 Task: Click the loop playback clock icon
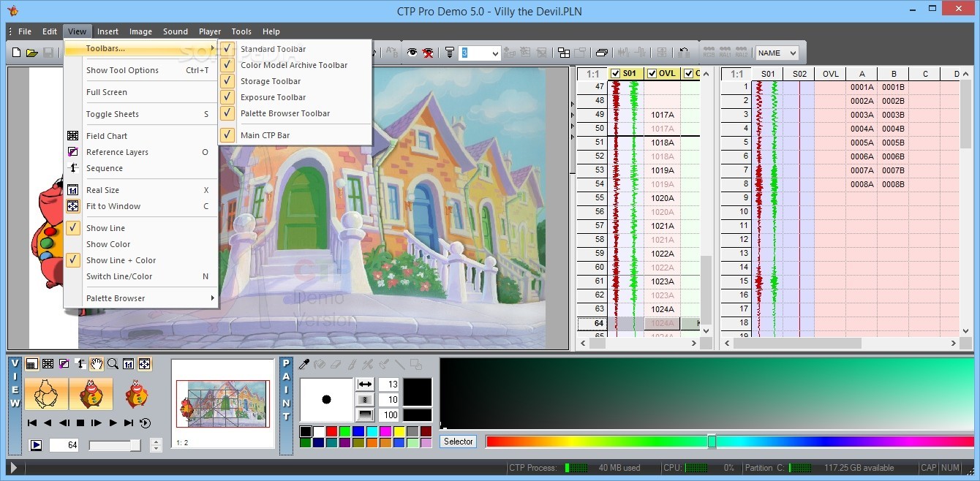[145, 423]
